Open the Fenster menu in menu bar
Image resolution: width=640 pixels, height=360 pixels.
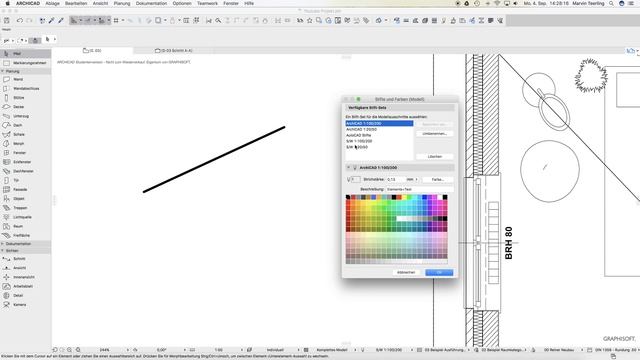(231, 3)
